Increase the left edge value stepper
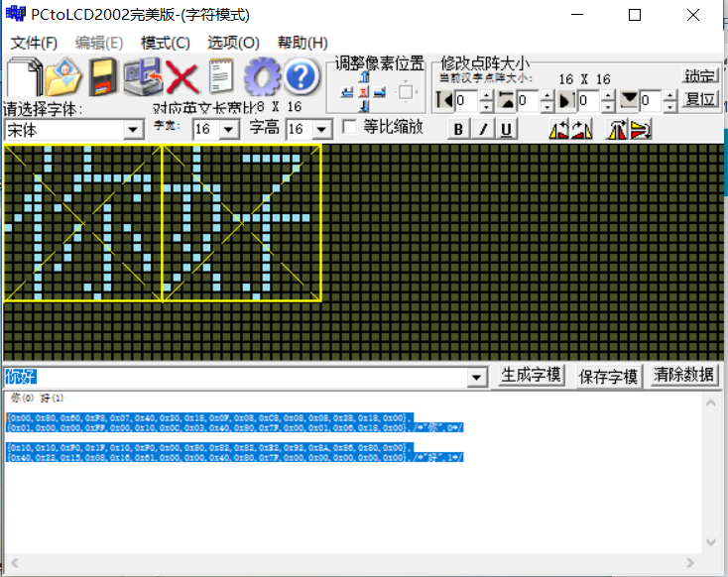The height and width of the screenshot is (577, 728). tap(486, 95)
